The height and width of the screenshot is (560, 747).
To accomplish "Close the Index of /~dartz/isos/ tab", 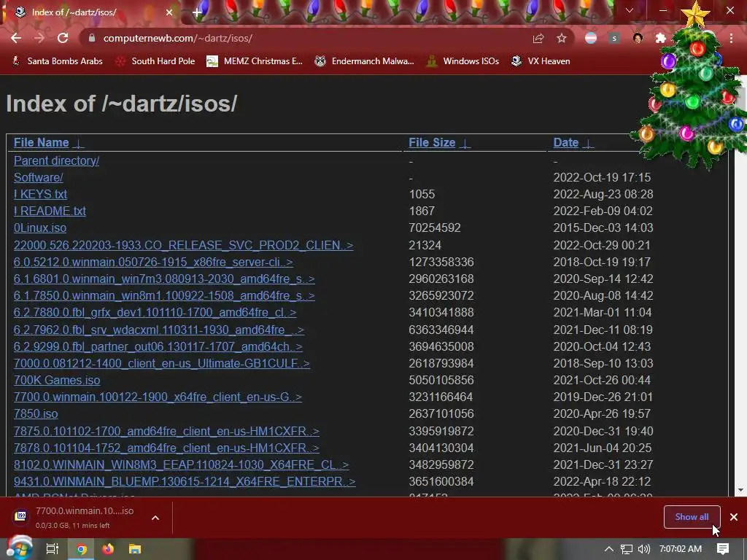I will 169,12.
